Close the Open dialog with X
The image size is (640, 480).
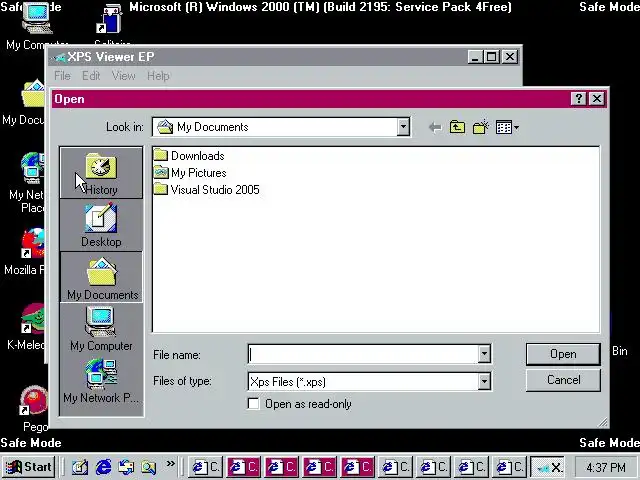point(597,98)
